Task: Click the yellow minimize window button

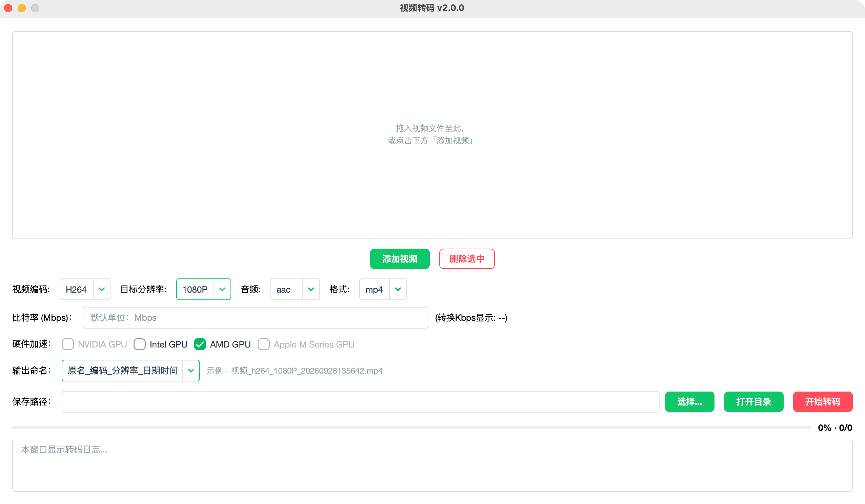Action: coord(22,8)
